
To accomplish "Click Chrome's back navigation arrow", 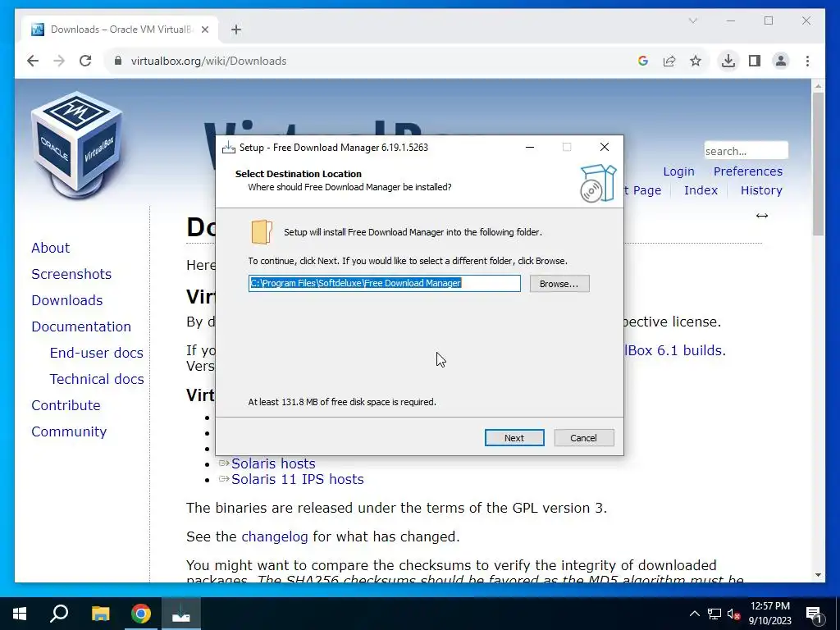I will [x=33, y=61].
